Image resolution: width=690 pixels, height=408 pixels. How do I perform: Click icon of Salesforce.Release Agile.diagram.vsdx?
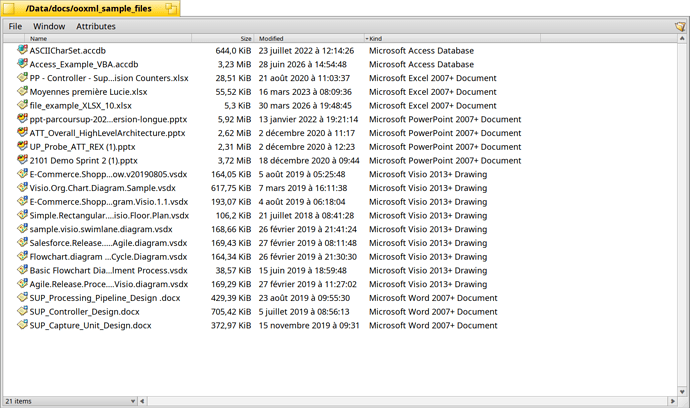pos(22,242)
